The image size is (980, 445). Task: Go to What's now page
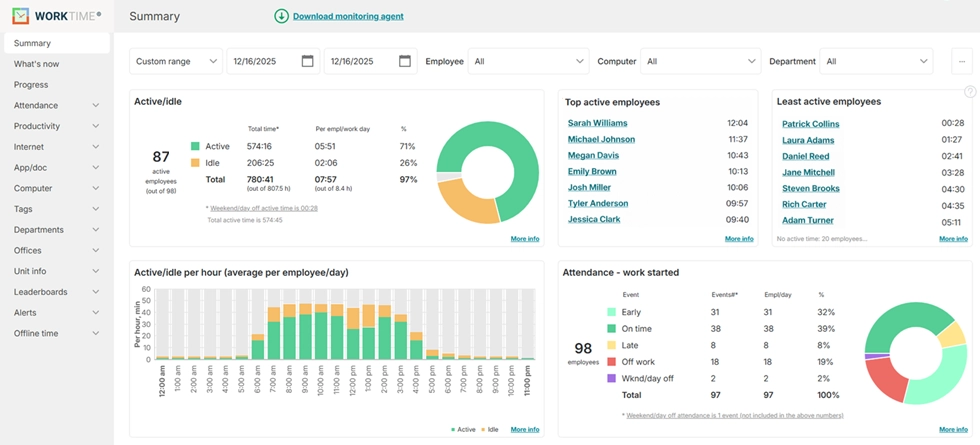coord(36,64)
